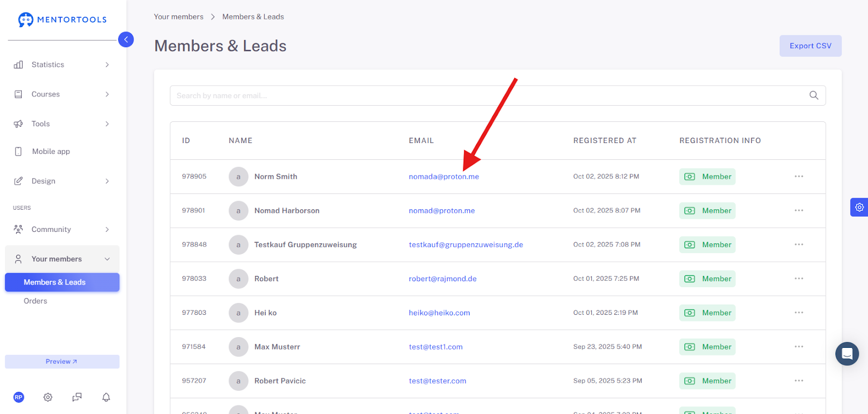The image size is (868, 414).
Task: Click the Mentortools logo
Action: tap(62, 20)
